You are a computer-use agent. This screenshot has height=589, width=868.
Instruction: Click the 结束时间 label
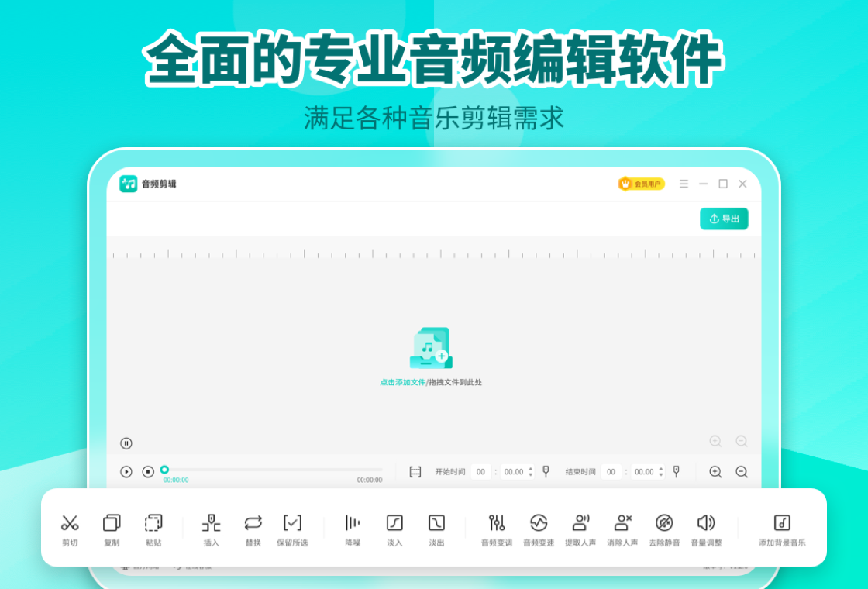pos(580,472)
